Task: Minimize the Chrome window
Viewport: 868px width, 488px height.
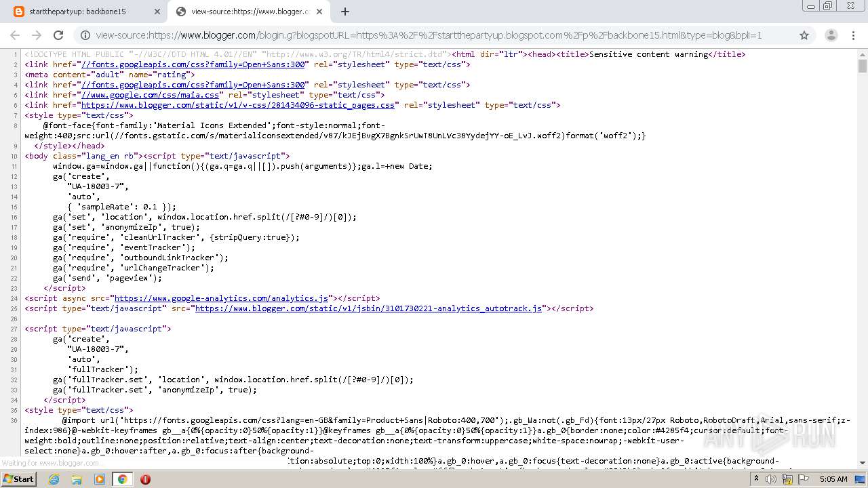Action: click(x=811, y=5)
